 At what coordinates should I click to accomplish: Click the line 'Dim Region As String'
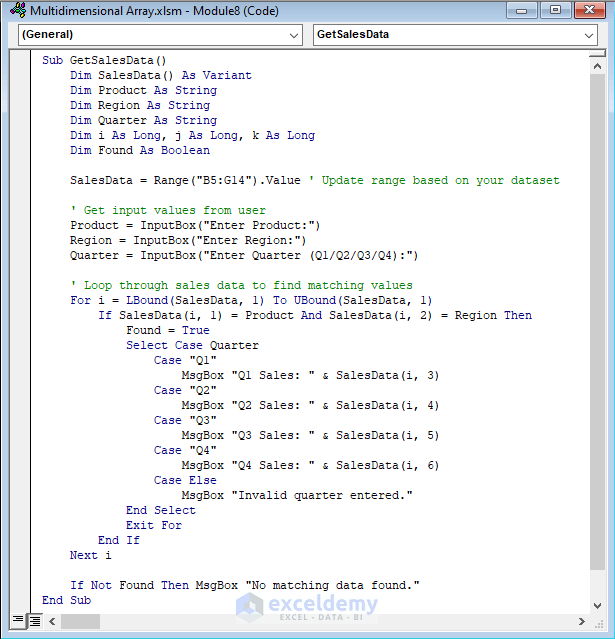click(x=140, y=106)
